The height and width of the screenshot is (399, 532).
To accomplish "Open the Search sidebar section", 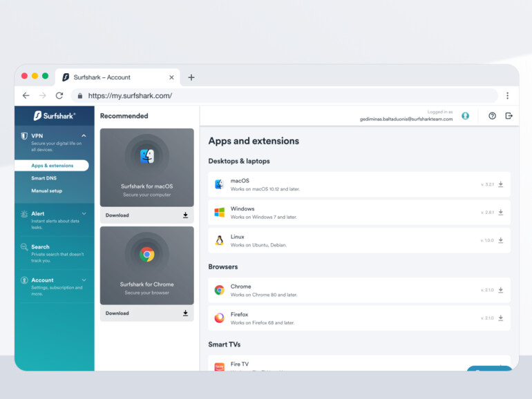I will [x=40, y=247].
